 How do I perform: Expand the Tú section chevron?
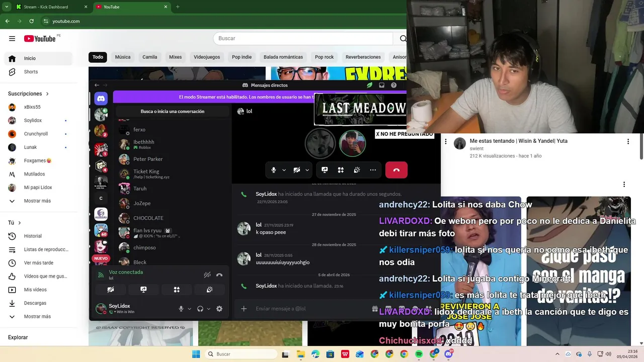(20, 223)
